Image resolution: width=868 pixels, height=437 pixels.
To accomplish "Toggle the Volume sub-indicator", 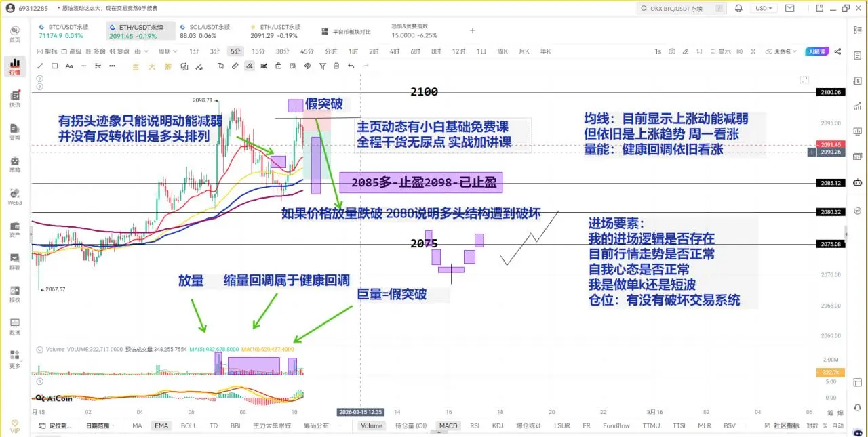I will click(x=372, y=425).
